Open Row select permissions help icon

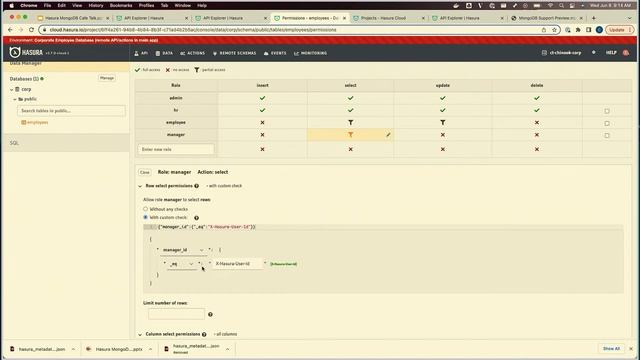point(196,186)
